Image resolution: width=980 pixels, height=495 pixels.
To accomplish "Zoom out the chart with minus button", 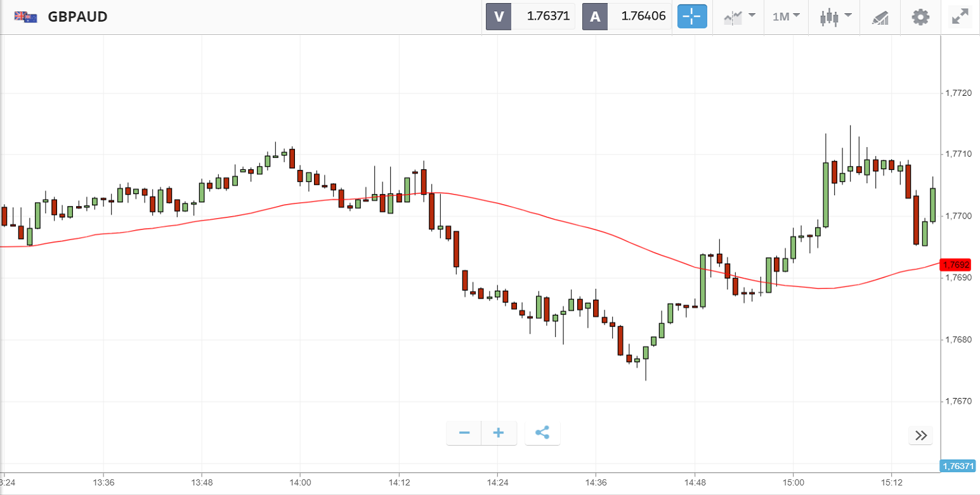I will (x=464, y=434).
